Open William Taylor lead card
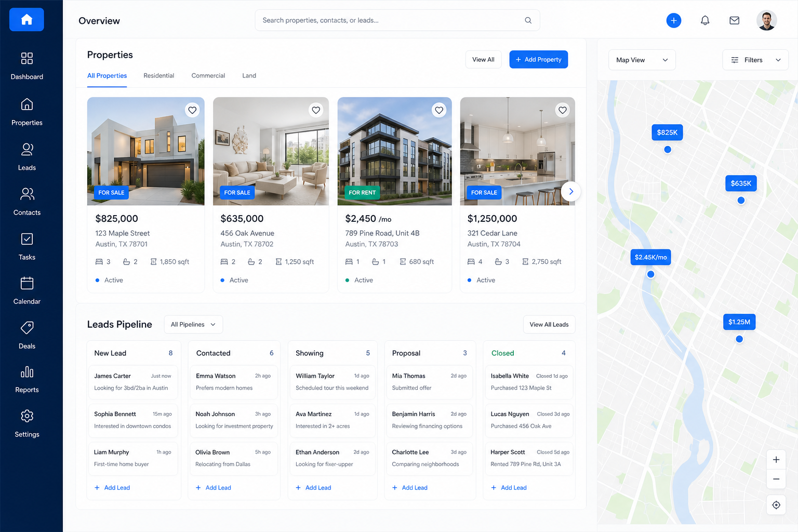The image size is (798, 532). (332, 382)
